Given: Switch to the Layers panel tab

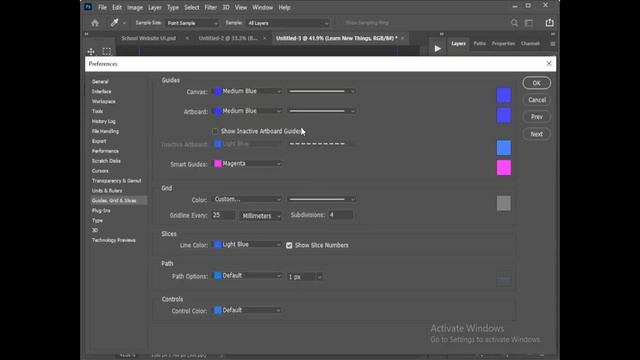Looking at the screenshot, I should coord(458,44).
